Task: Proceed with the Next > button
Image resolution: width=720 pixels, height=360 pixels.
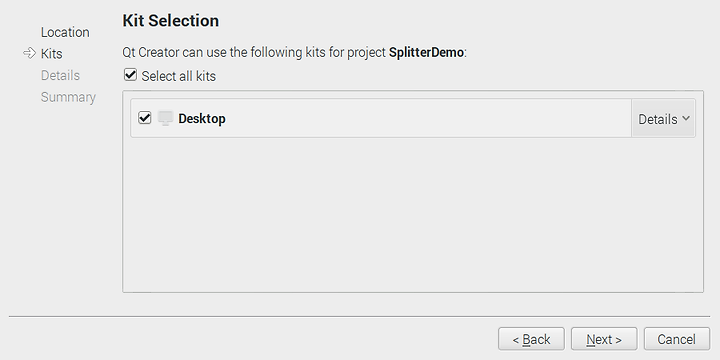Action: pyautogui.click(x=604, y=339)
